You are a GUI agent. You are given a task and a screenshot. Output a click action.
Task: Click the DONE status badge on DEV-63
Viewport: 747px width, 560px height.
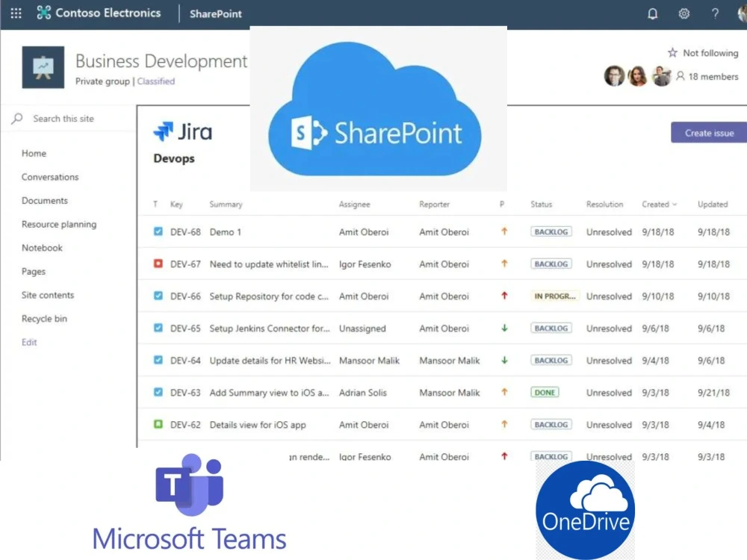pos(545,393)
